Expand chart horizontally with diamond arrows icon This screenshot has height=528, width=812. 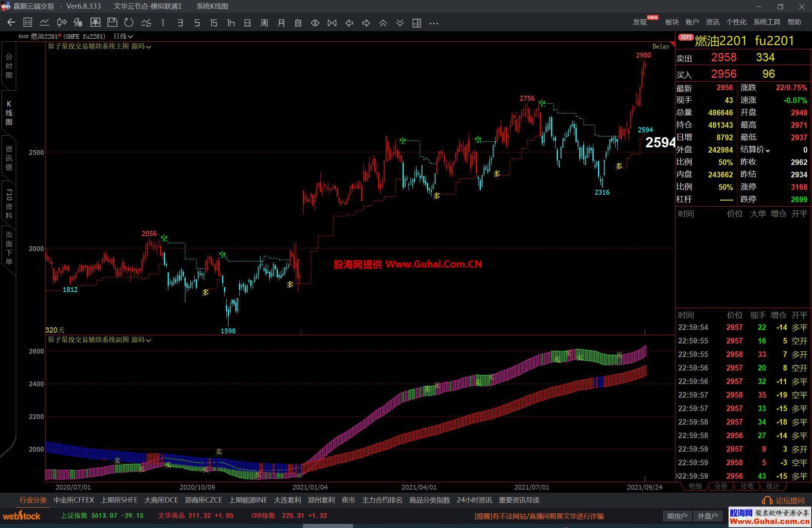pyautogui.click(x=315, y=23)
